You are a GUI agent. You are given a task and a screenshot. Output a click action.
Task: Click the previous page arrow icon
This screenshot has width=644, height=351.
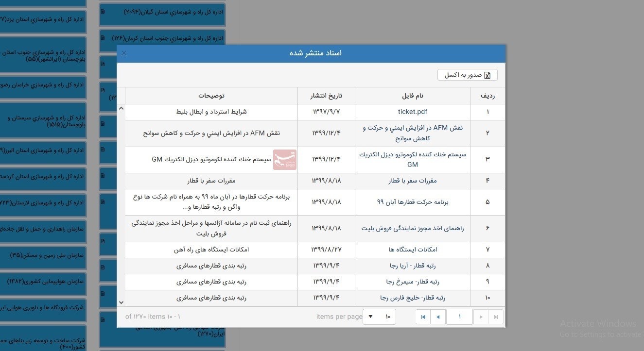click(x=438, y=317)
